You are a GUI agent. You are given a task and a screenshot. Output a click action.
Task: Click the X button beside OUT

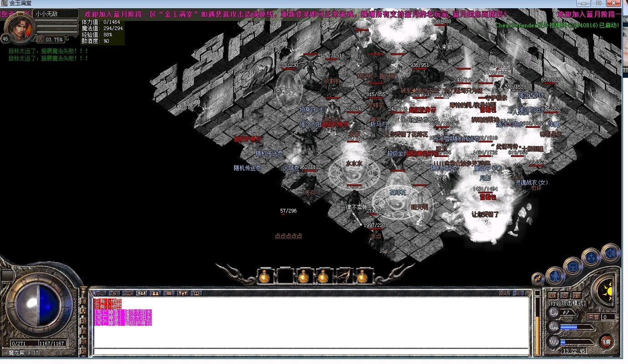click(518, 293)
